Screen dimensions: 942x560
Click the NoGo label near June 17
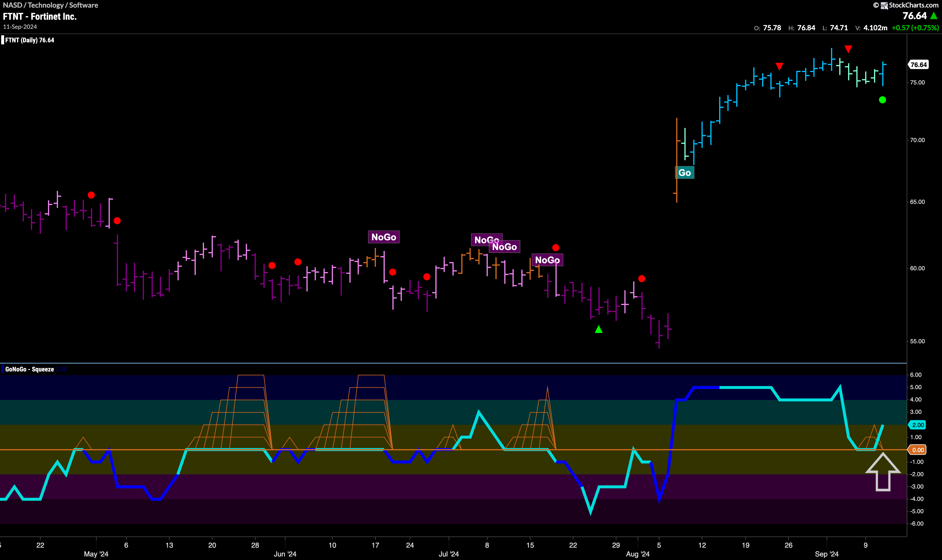pos(384,237)
